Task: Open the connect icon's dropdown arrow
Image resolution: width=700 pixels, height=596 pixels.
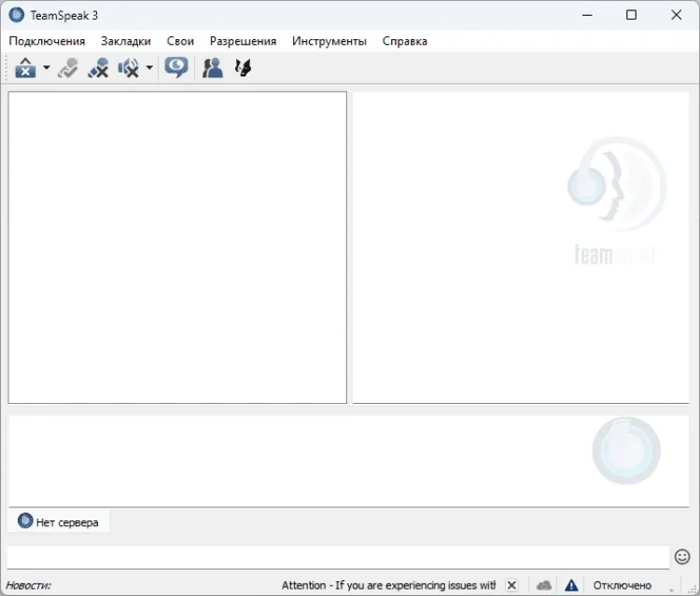Action: pos(47,68)
